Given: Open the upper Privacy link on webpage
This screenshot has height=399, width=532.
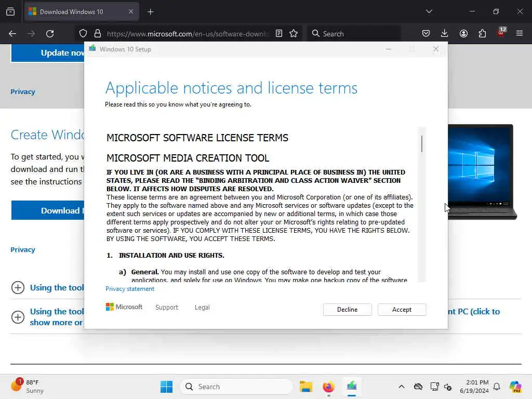Looking at the screenshot, I should tap(23, 91).
